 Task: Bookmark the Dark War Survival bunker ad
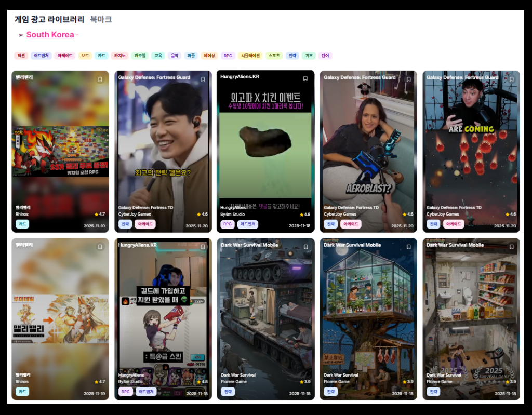point(512,247)
